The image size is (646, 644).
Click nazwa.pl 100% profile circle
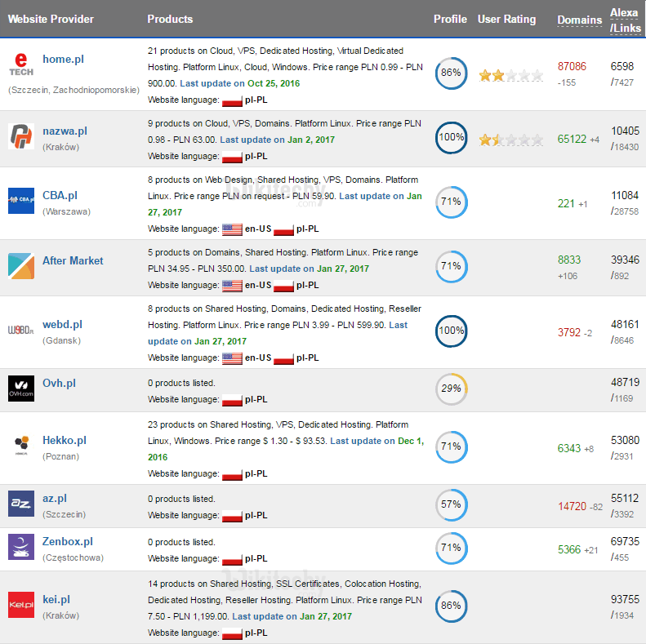pos(451,137)
